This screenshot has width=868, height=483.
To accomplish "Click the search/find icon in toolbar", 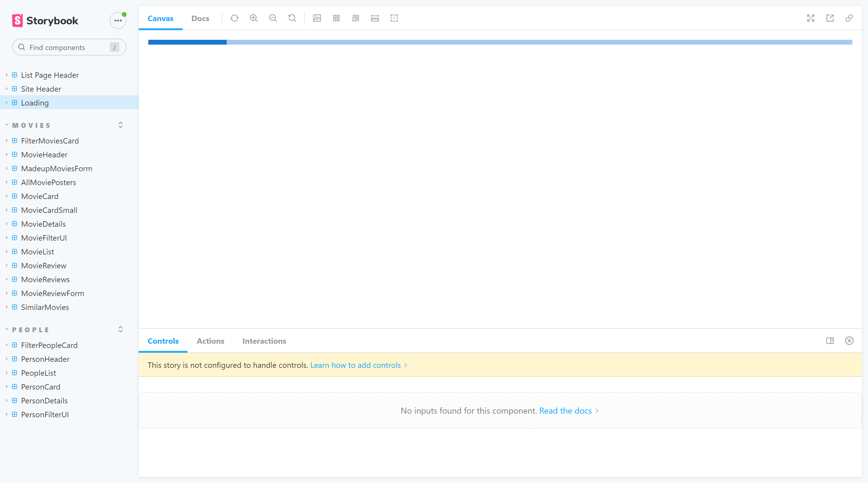I will (292, 18).
